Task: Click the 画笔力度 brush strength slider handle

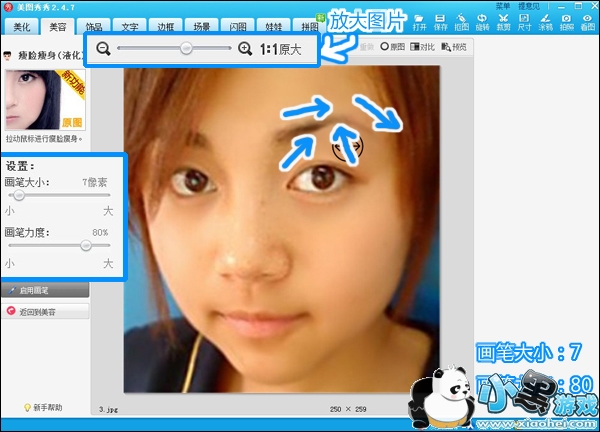Action: click(86, 245)
